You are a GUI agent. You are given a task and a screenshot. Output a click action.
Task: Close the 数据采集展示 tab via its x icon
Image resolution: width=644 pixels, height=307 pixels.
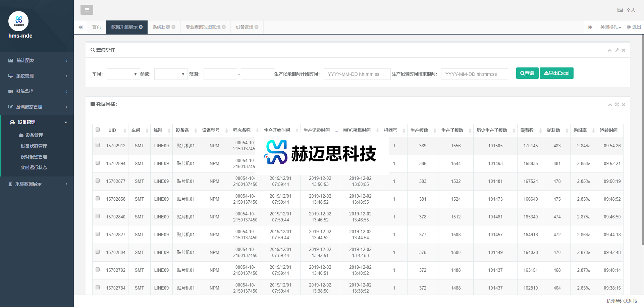(141, 27)
